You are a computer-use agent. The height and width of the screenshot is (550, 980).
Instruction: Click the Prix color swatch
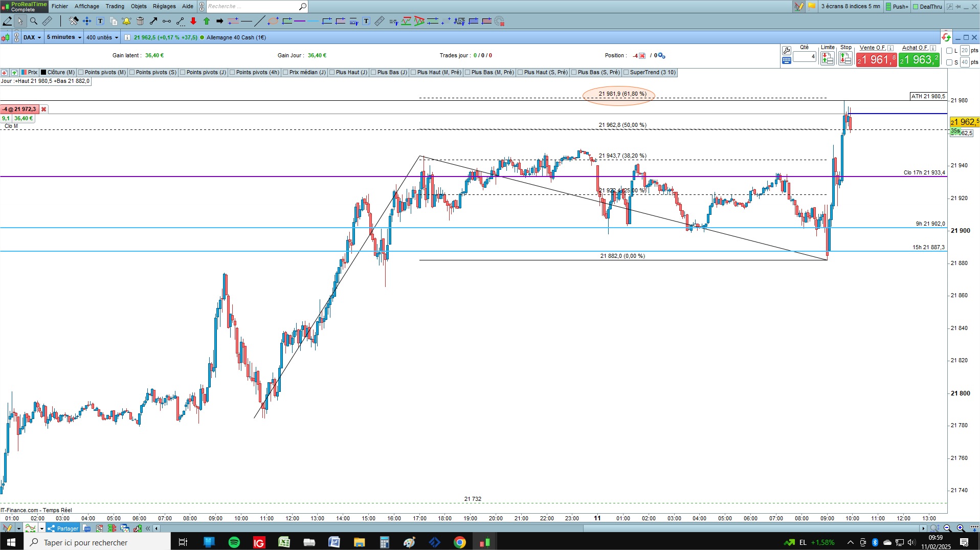[24, 73]
